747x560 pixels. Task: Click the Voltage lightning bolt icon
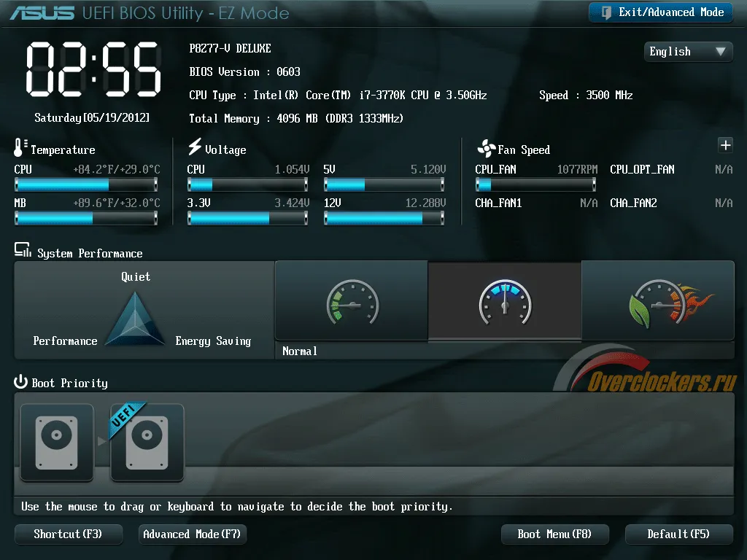tap(195, 146)
